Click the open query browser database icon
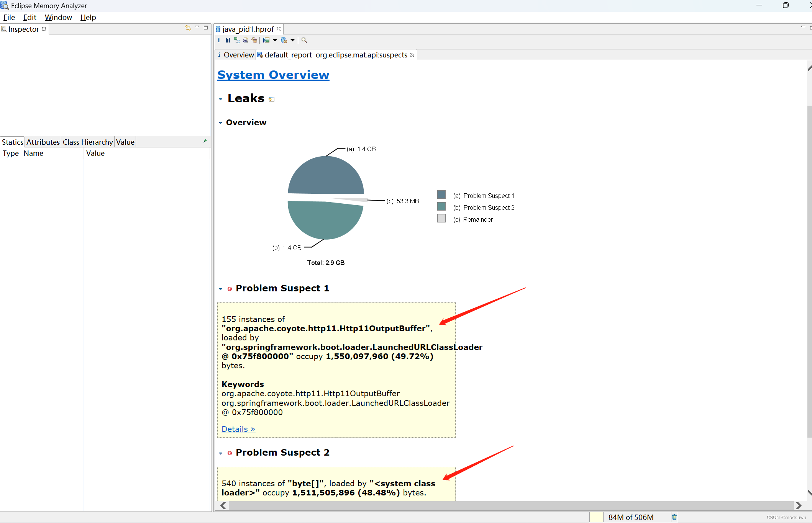 point(284,40)
